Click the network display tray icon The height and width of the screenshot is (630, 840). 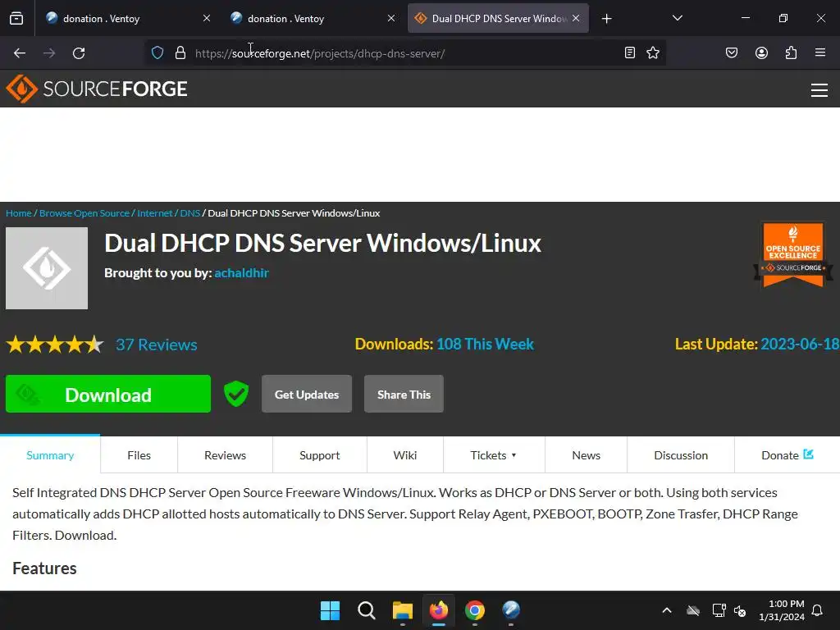click(x=719, y=610)
